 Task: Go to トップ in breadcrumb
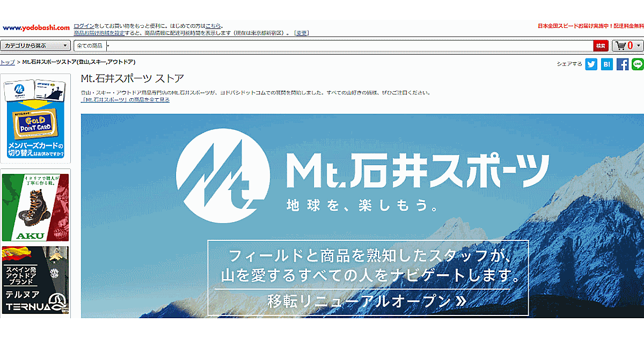coord(7,62)
